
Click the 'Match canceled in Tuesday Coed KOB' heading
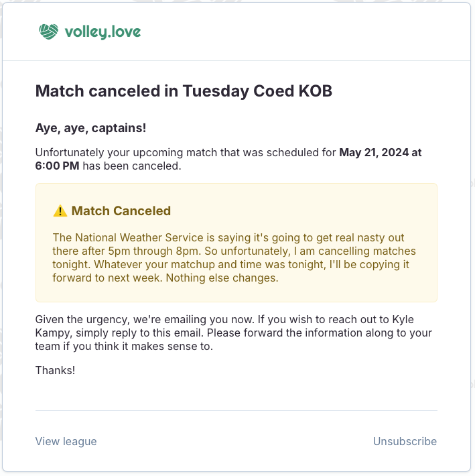pyautogui.click(x=184, y=91)
